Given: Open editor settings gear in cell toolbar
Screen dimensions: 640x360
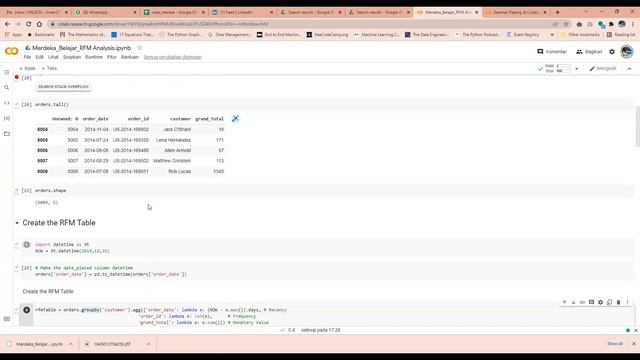Looking at the screenshot, I should (x=600, y=302).
